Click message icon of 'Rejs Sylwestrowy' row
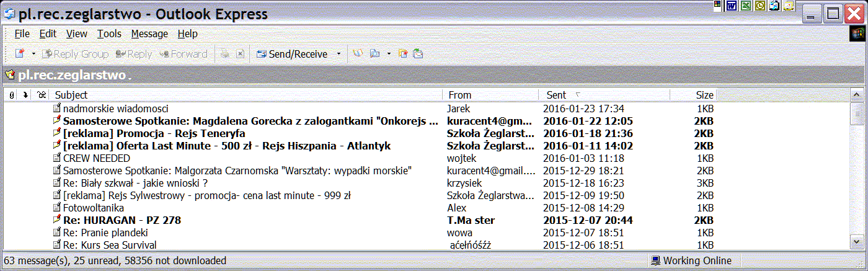 57,195
